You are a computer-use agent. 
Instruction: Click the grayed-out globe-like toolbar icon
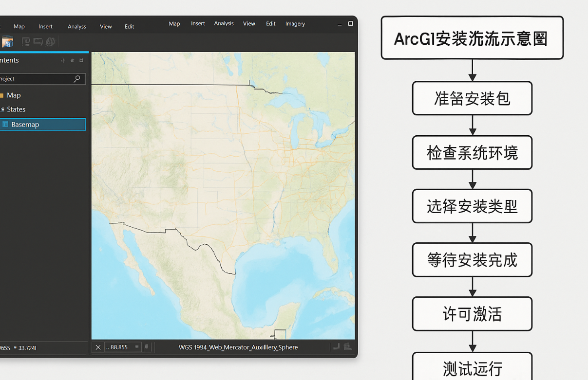(50, 42)
